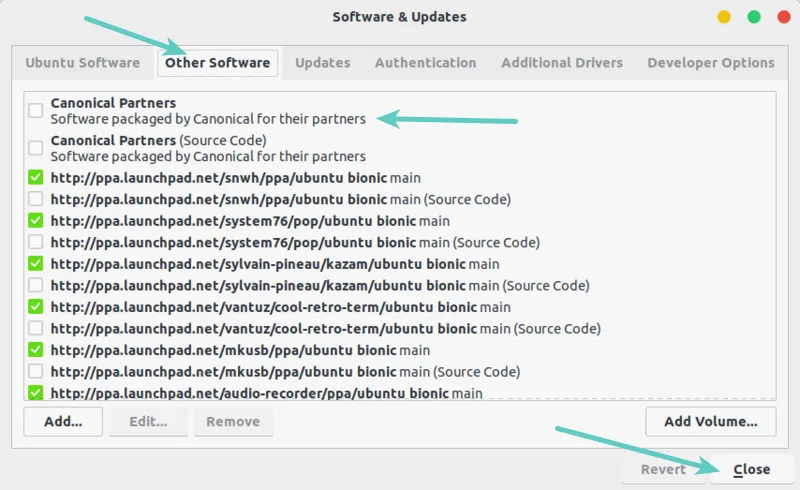Click the red close window button
The image size is (800, 490).
[784, 17]
